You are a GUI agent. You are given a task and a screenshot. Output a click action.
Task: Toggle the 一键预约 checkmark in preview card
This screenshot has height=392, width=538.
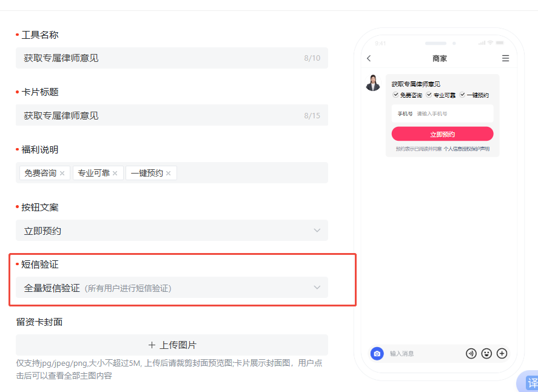pos(462,95)
